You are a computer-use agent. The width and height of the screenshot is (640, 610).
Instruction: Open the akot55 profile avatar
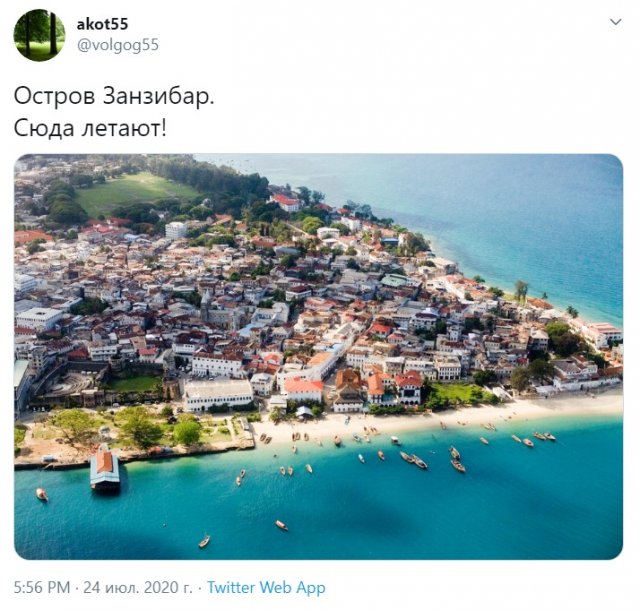(39, 35)
